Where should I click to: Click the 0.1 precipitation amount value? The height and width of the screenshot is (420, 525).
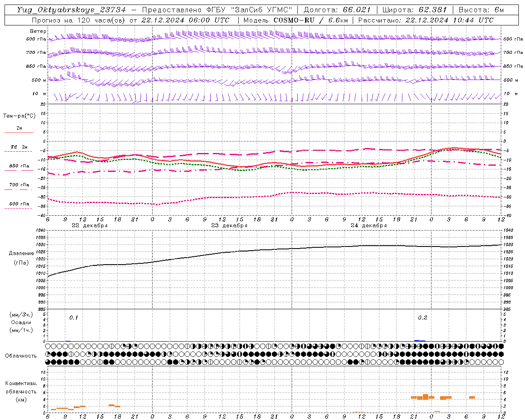[73, 318]
